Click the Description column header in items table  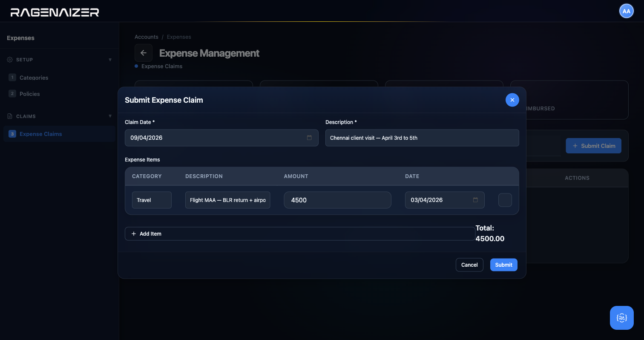pyautogui.click(x=204, y=176)
